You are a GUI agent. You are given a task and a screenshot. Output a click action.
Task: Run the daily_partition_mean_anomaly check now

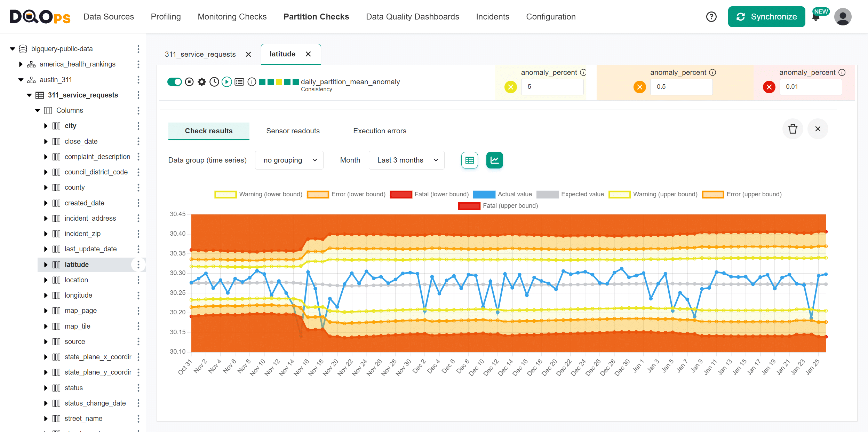pos(227,82)
